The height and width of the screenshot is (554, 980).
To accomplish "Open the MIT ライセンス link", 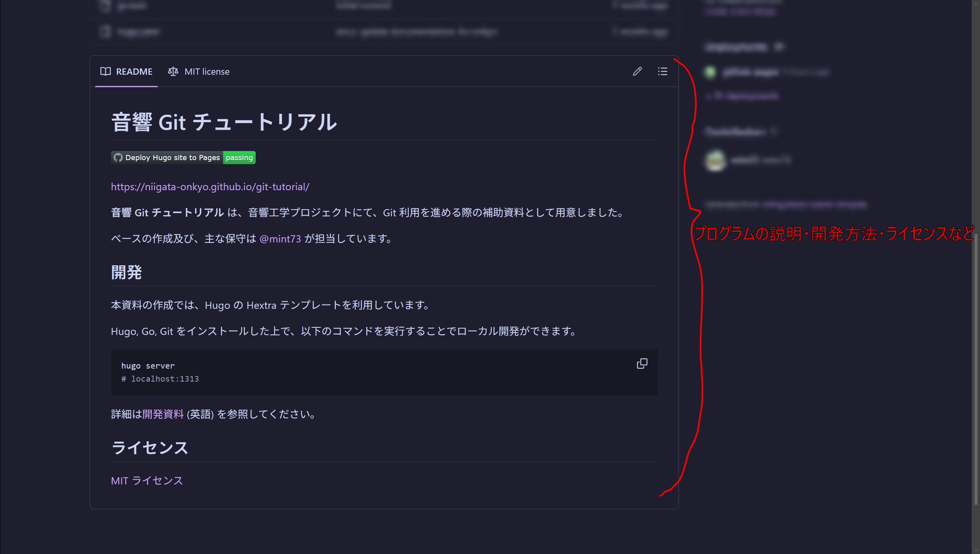I will coord(147,480).
